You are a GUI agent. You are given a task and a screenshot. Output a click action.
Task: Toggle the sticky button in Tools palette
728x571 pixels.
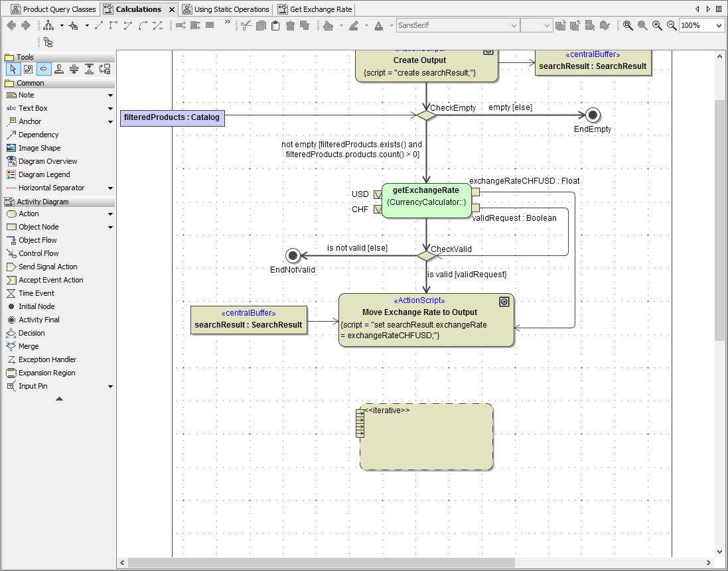click(58, 69)
